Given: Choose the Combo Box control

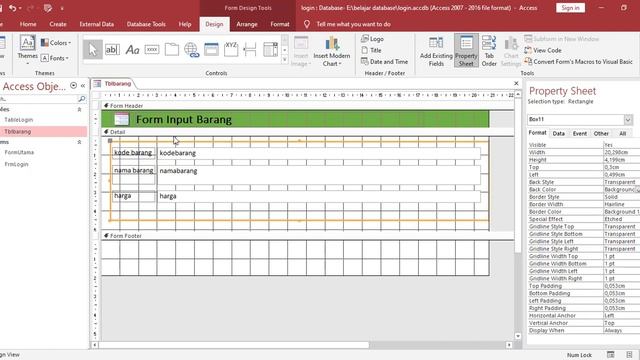Looking at the screenshot, I should [x=270, y=50].
